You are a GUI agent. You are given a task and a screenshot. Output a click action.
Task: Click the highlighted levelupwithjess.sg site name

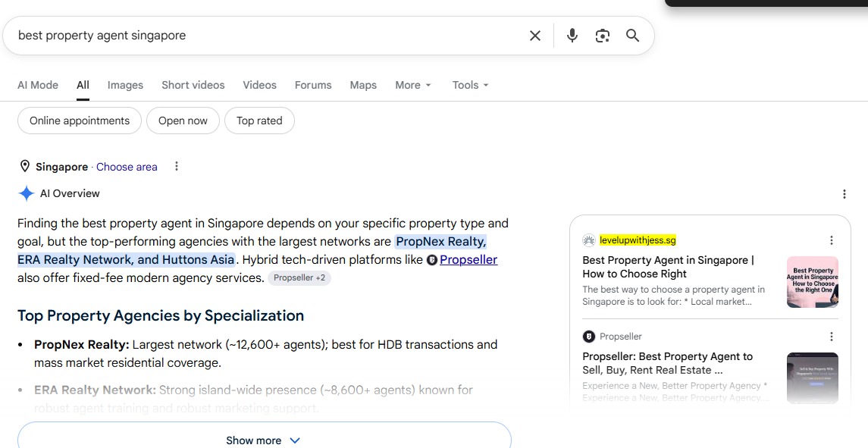pos(638,240)
